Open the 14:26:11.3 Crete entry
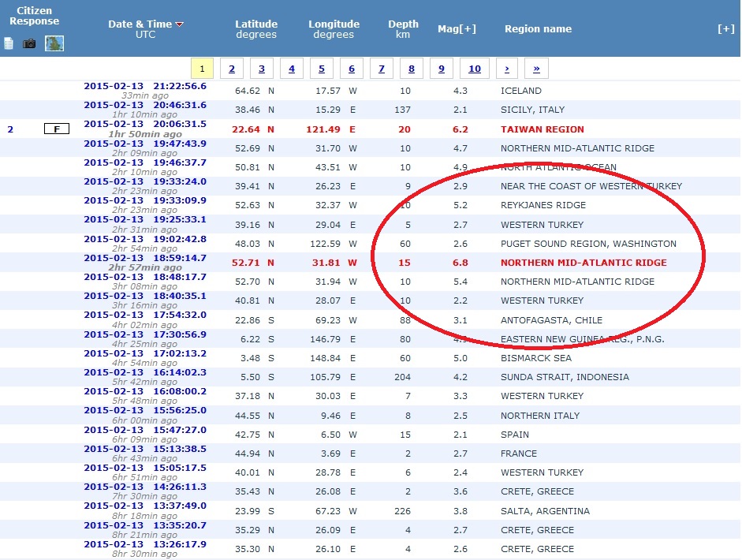This screenshot has height=560, width=742. [145, 487]
